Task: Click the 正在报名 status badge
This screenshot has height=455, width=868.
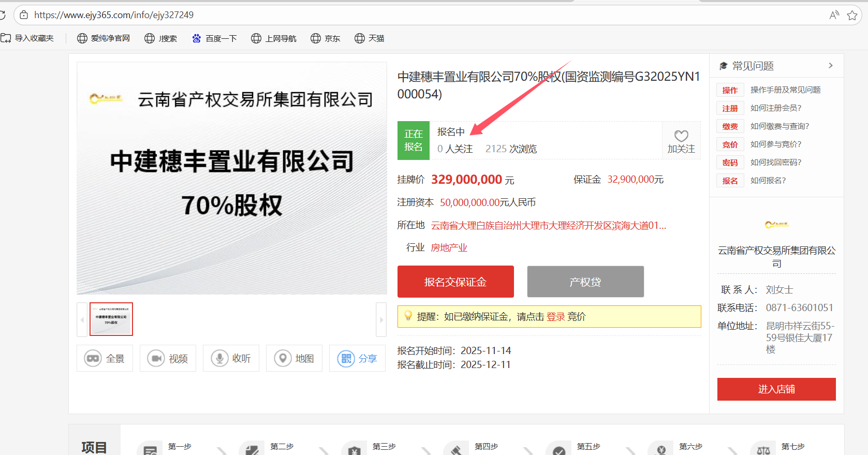Action: click(x=414, y=140)
